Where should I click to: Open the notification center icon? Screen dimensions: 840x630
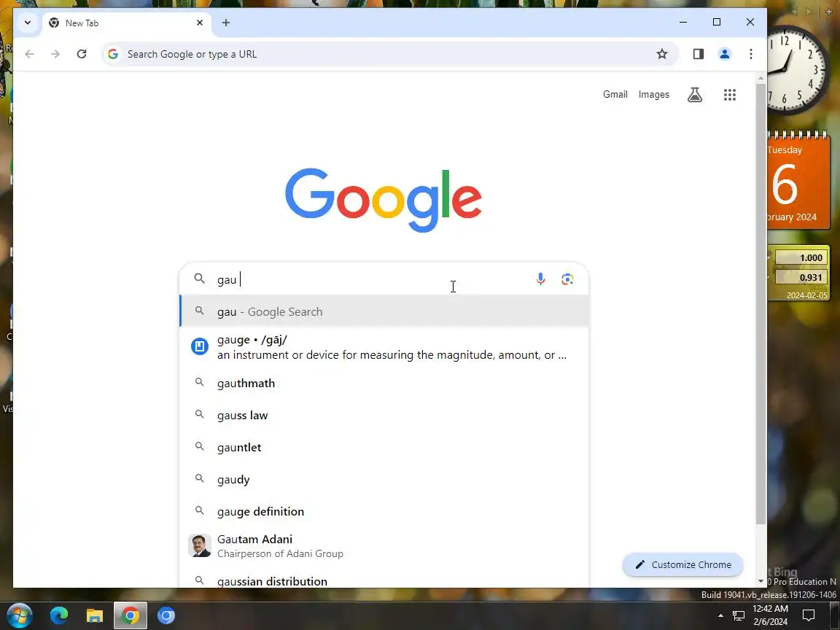pos(809,615)
